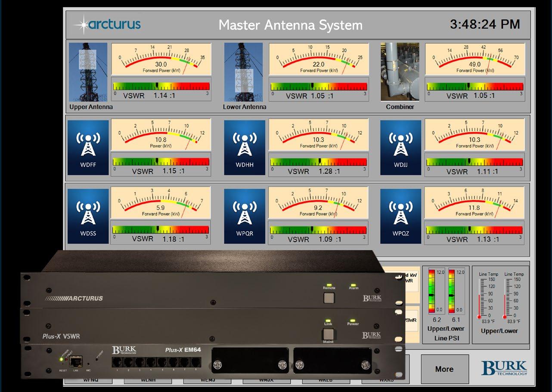Select the WDHH station tower icon
This screenshot has height=392, width=552.
(245, 147)
